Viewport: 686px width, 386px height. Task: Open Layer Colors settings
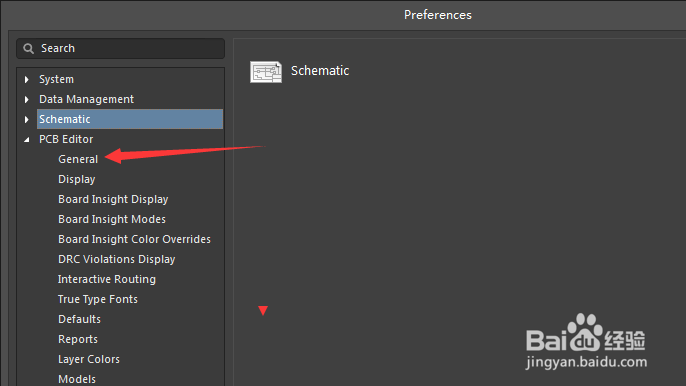pyautogui.click(x=89, y=360)
